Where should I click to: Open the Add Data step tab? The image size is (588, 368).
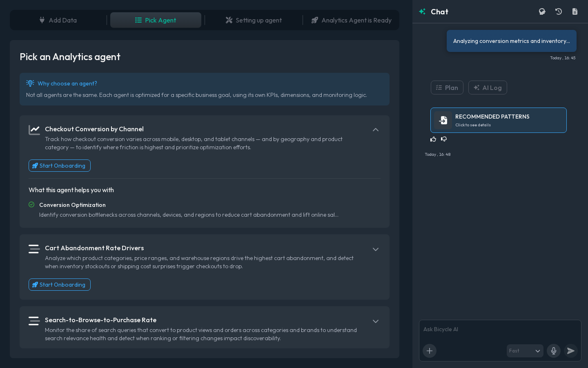58,20
